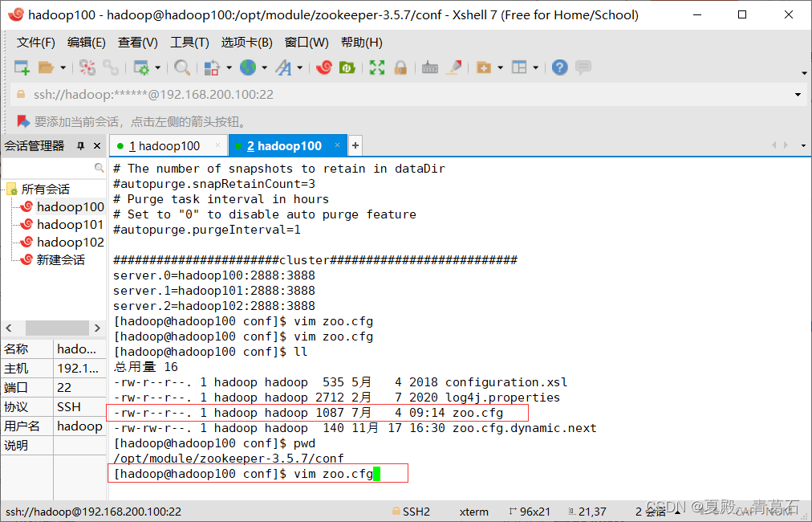
Task: Click the highlight marker pen icon
Action: (x=453, y=67)
